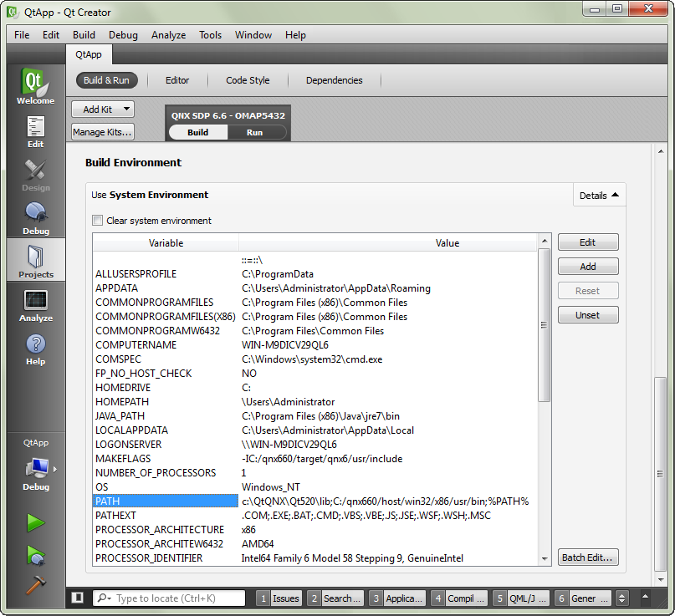Image resolution: width=675 pixels, height=616 pixels.
Task: Click the Unset variable button
Action: pyautogui.click(x=588, y=315)
